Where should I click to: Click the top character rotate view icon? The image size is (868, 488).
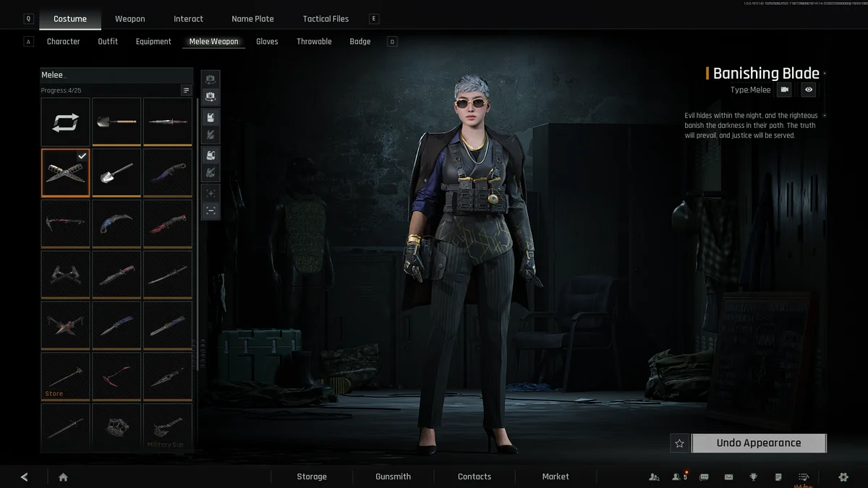point(210,79)
